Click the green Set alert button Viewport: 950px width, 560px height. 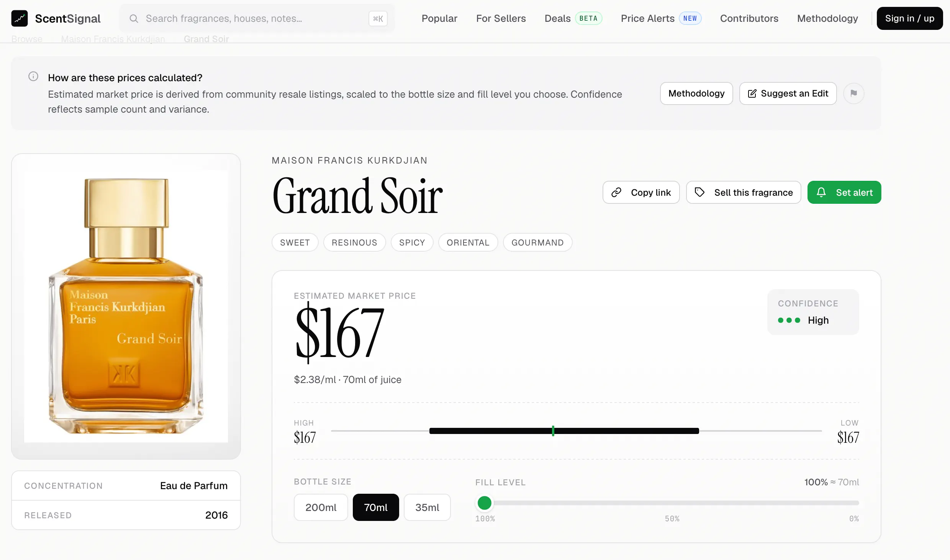[844, 192]
